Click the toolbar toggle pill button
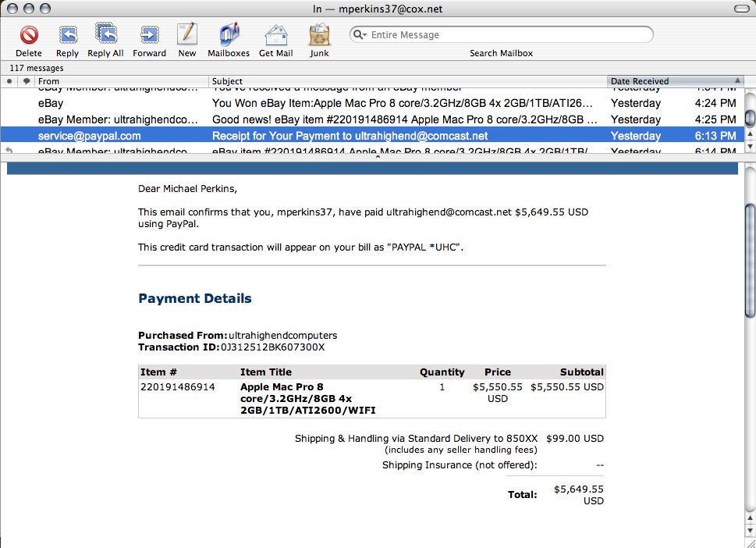The image size is (756, 548). point(741,9)
